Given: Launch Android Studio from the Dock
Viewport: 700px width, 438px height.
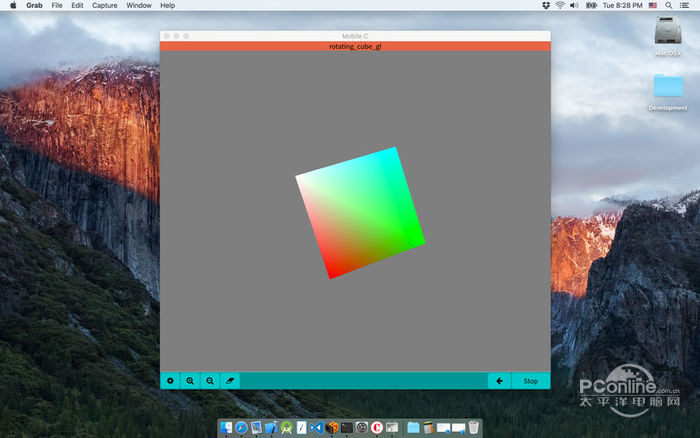Looking at the screenshot, I should pos(287,428).
